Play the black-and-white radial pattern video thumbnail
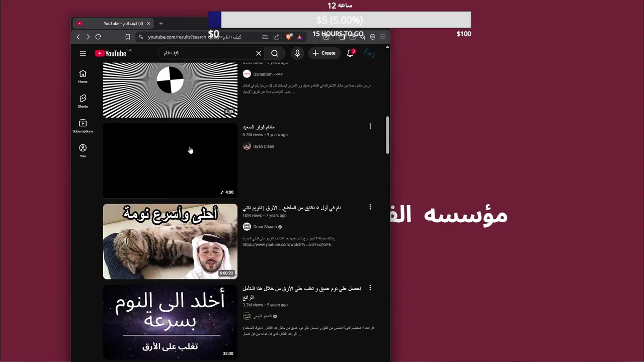Image resolution: width=644 pixels, height=362 pixels. (x=170, y=90)
